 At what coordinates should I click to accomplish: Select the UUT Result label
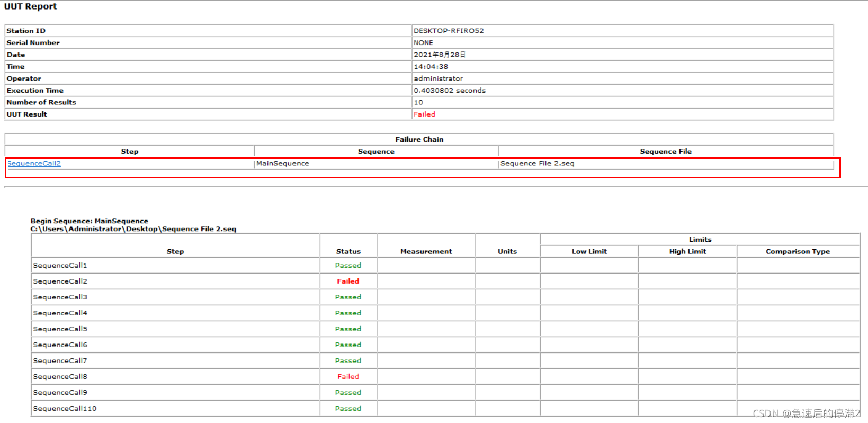[26, 114]
